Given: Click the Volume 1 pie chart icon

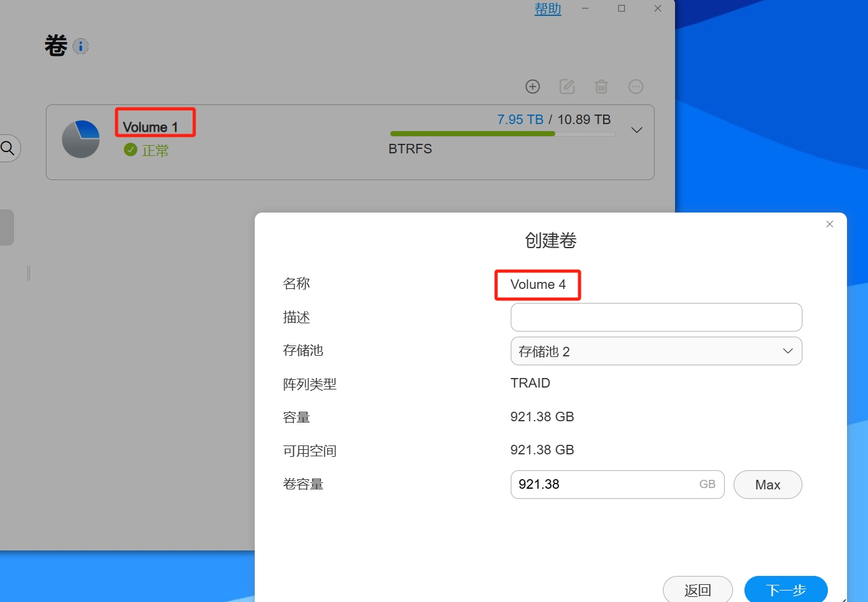Looking at the screenshot, I should point(81,139).
